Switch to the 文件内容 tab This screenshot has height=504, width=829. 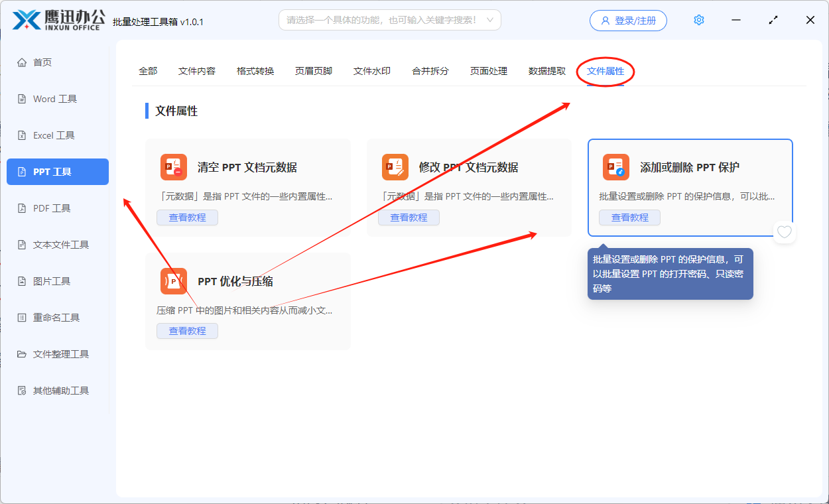point(197,71)
